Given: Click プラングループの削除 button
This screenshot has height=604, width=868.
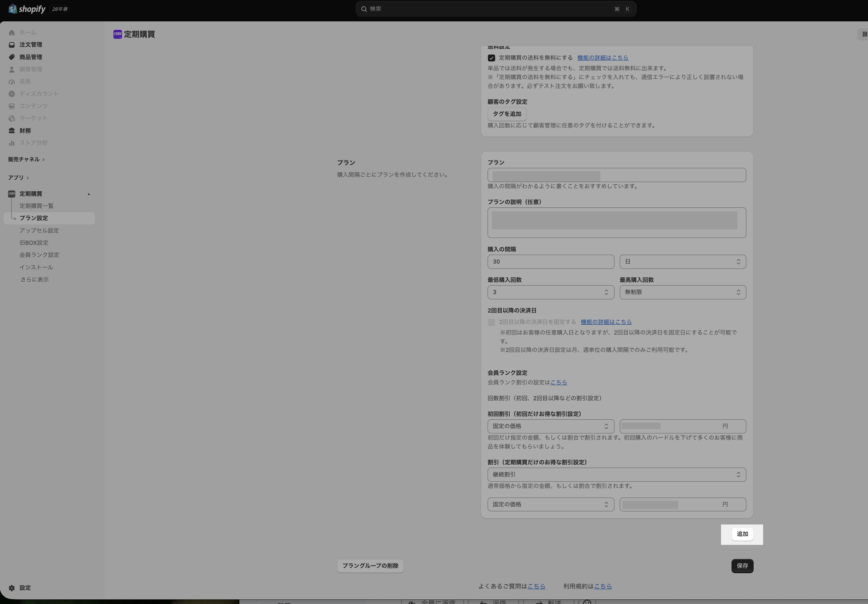Looking at the screenshot, I should 370,566.
